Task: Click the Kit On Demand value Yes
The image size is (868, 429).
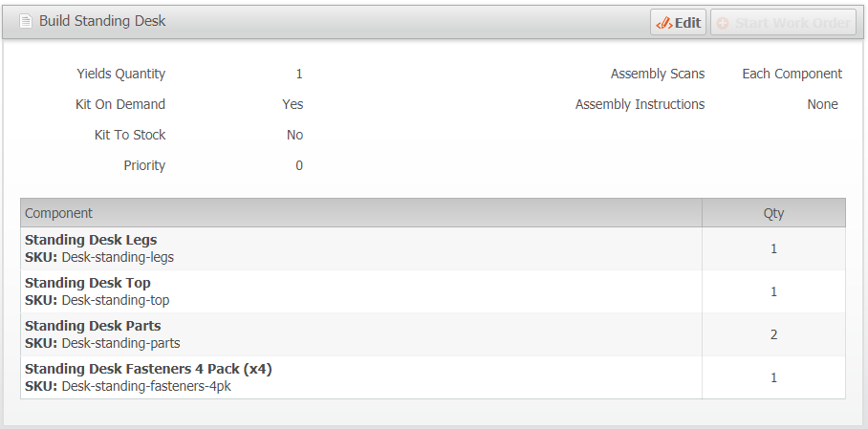Action: pos(293,104)
